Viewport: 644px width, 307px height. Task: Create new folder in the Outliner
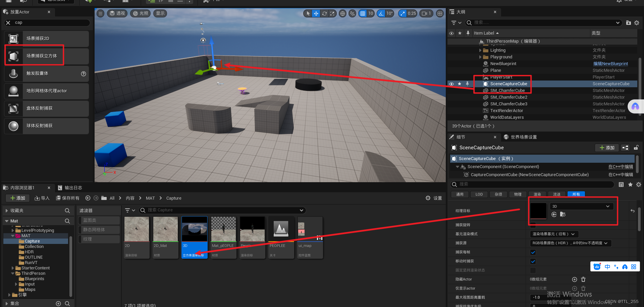[x=629, y=23]
